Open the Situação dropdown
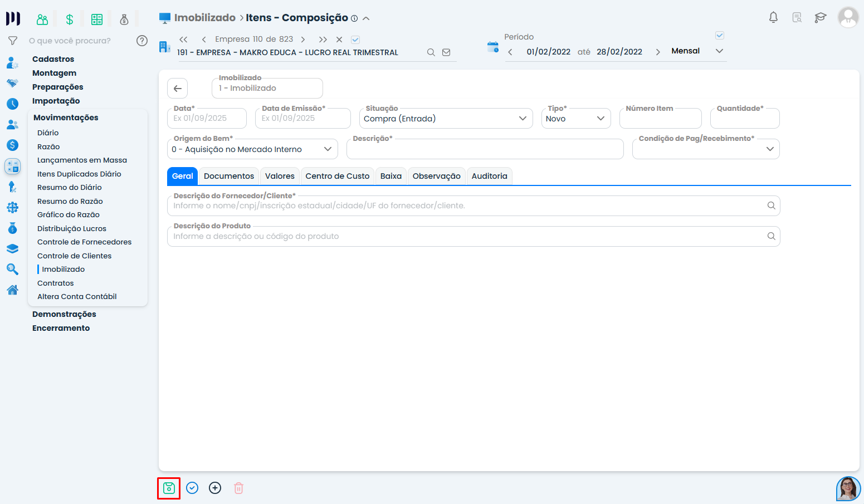The image size is (864, 504). point(446,119)
